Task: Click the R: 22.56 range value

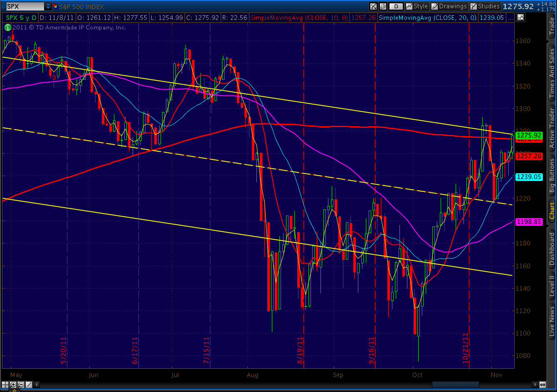Action: (234, 18)
